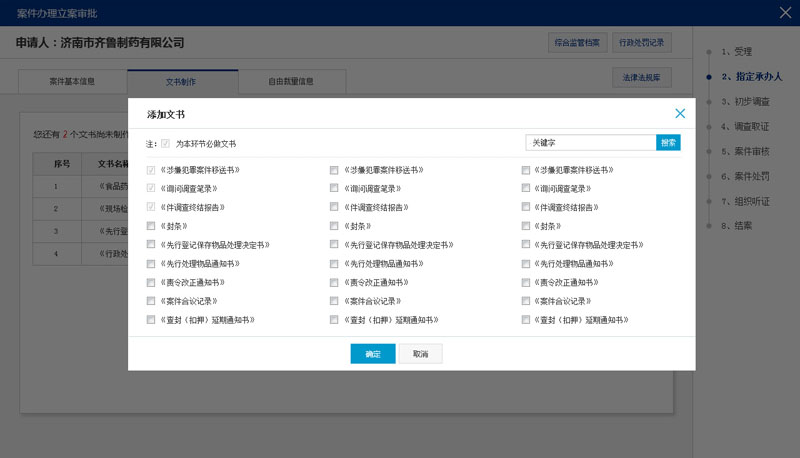Focus the 关键字 search field
800x458 pixels.
click(590, 143)
